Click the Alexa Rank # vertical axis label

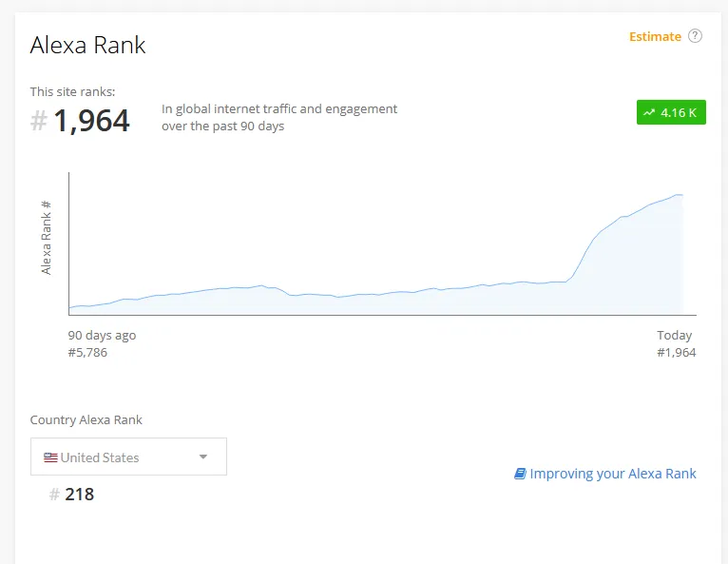pyautogui.click(x=46, y=238)
